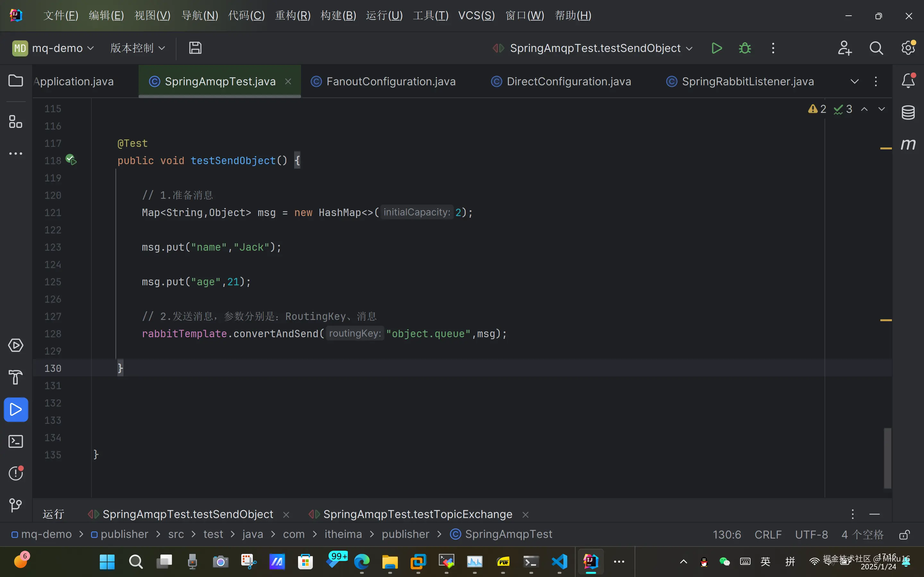This screenshot has width=924, height=577.
Task: Click the Save all disk icon
Action: click(195, 48)
